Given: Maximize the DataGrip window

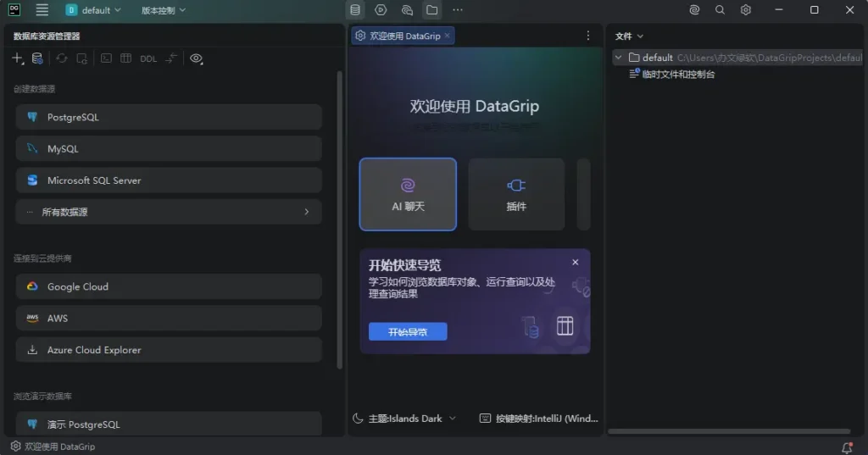Looking at the screenshot, I should point(815,10).
